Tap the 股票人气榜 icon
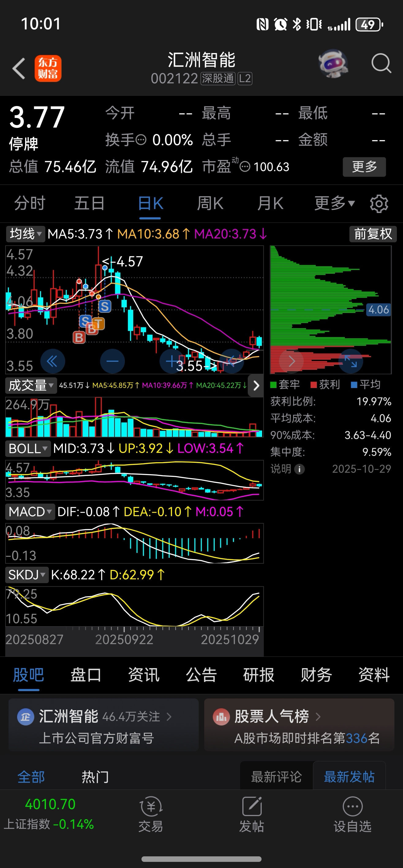403x868 pixels. tap(221, 717)
